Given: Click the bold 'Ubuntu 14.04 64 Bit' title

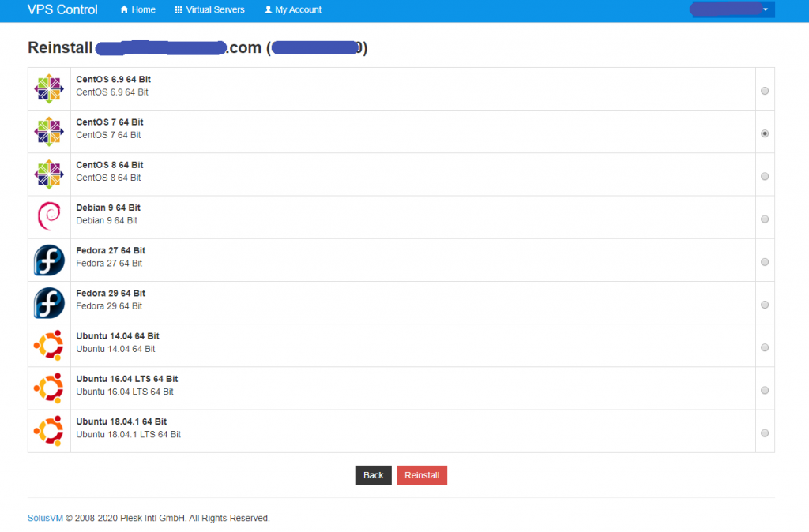Looking at the screenshot, I should click(x=118, y=336).
